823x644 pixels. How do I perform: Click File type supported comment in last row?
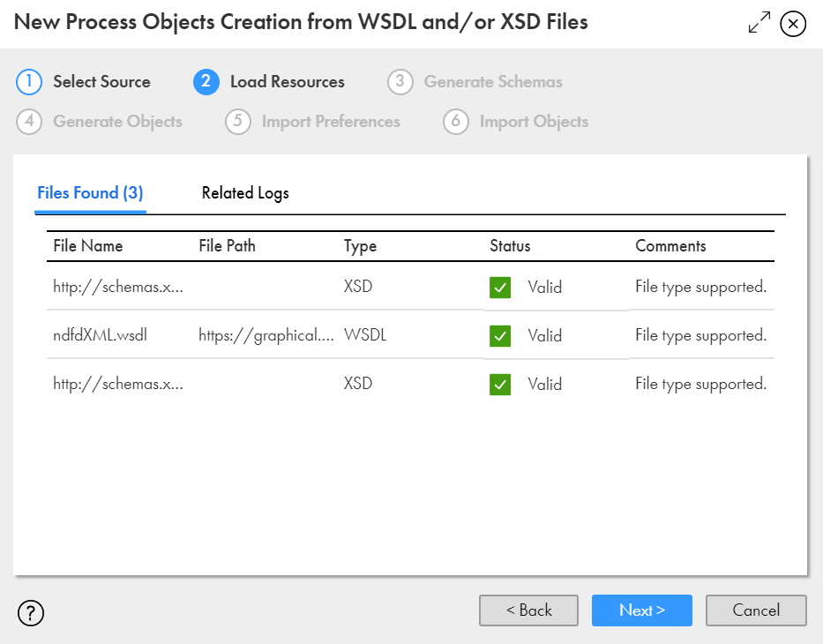(700, 385)
